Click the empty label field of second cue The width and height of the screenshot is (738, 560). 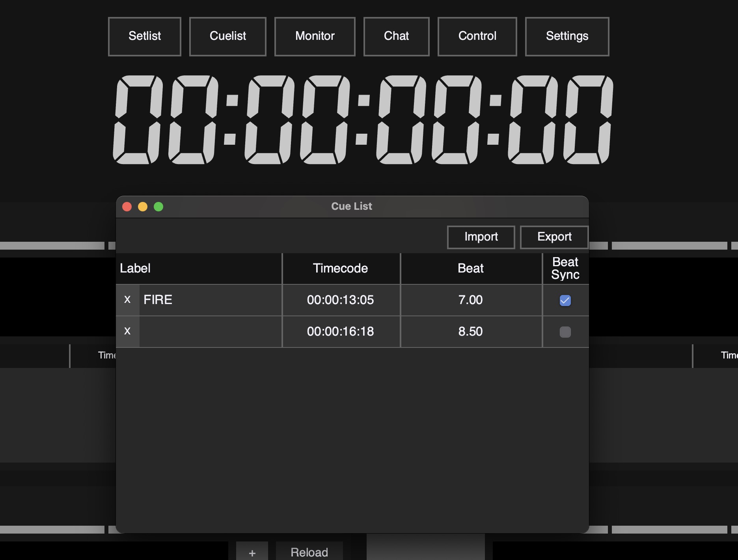pos(211,331)
